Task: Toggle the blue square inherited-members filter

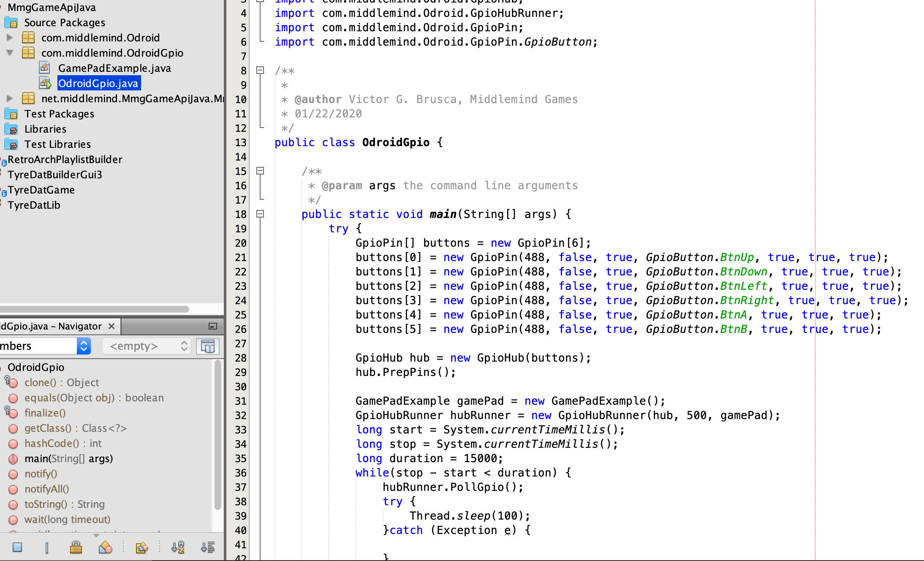Action: [x=17, y=547]
